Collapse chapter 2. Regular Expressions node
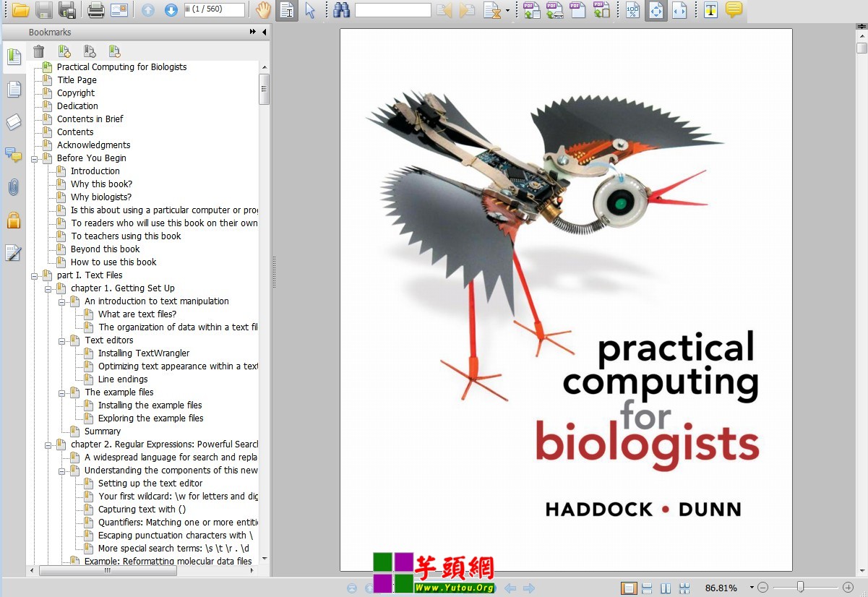The width and height of the screenshot is (868, 597). 48,444
